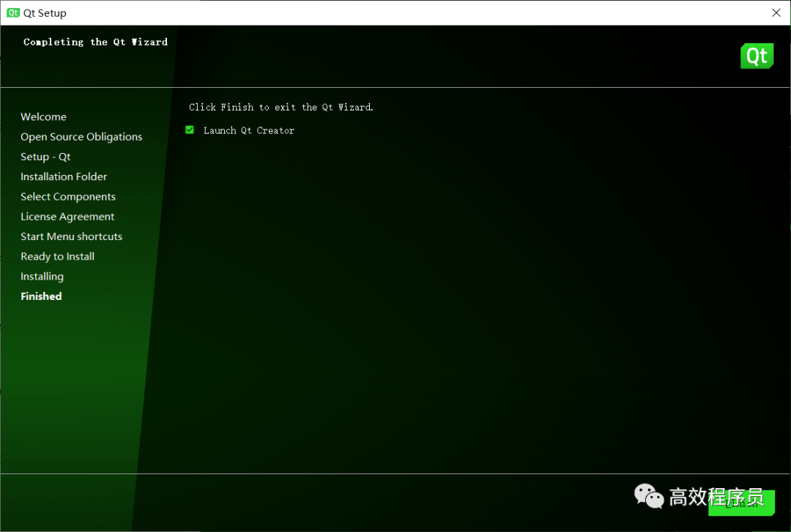
Task: Uncheck the Launch Qt Creator checkbox
Action: [x=190, y=130]
